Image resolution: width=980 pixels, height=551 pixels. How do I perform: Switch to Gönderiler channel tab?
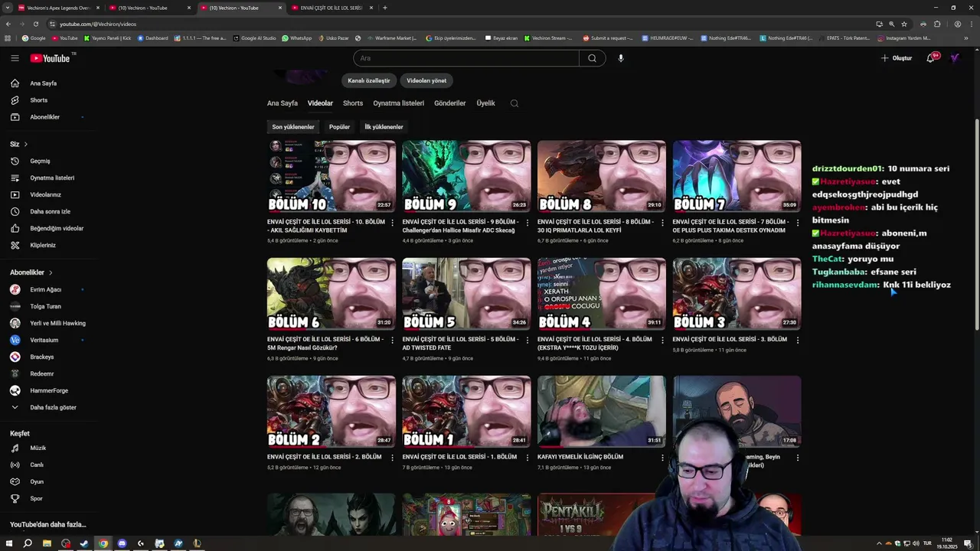pyautogui.click(x=450, y=103)
